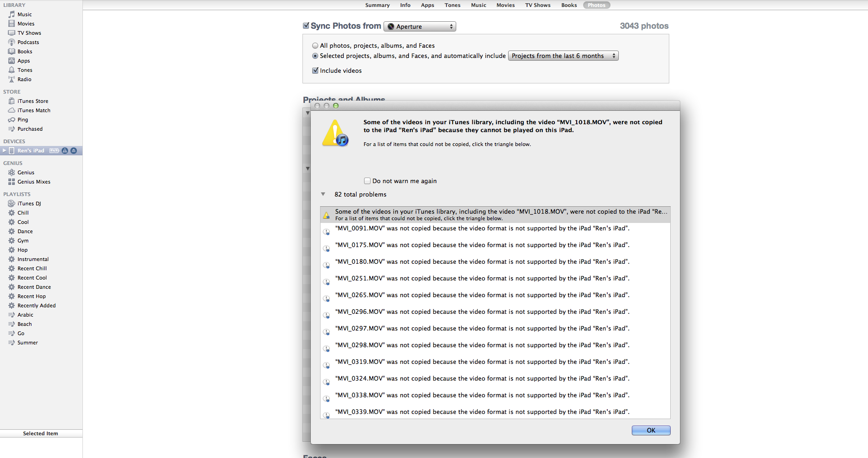This screenshot has height=458, width=868.
Task: Eject Ren's iPad with the eject icon
Action: coord(74,151)
